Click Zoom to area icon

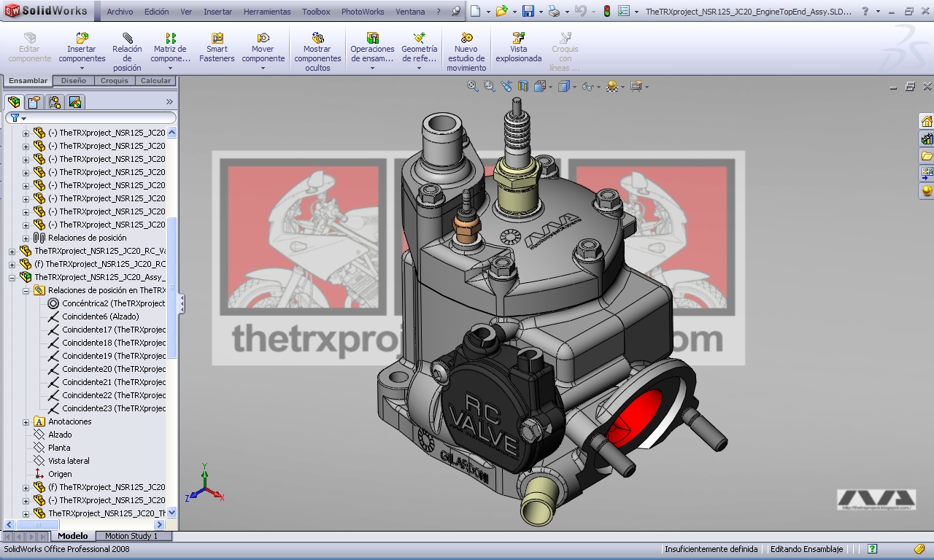tap(489, 86)
